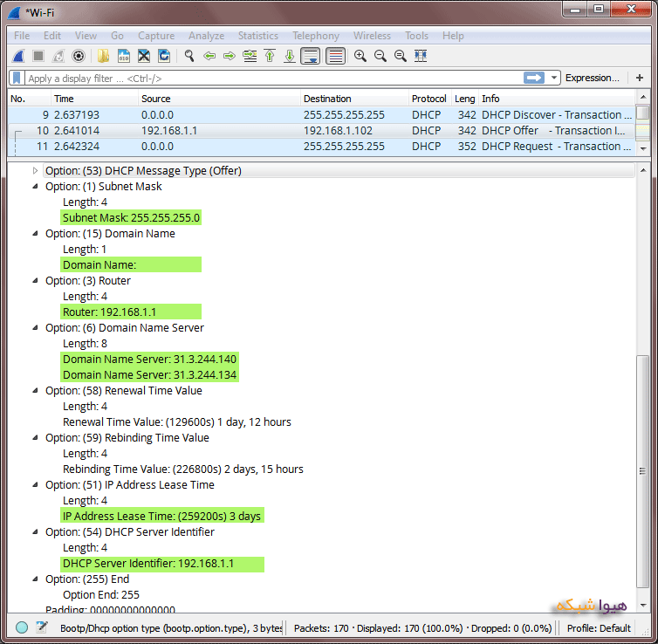Collapse Option (15) Domain Name
658x644 pixels.
click(35, 233)
